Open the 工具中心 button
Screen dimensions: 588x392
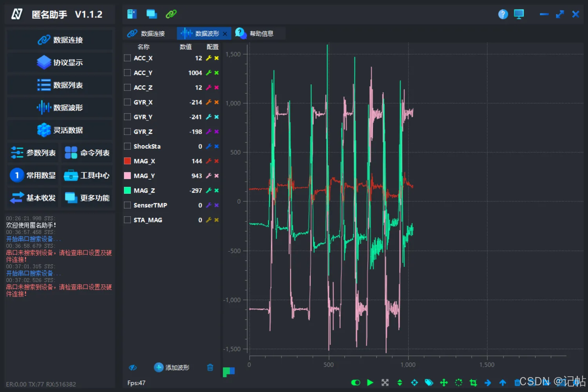point(87,175)
